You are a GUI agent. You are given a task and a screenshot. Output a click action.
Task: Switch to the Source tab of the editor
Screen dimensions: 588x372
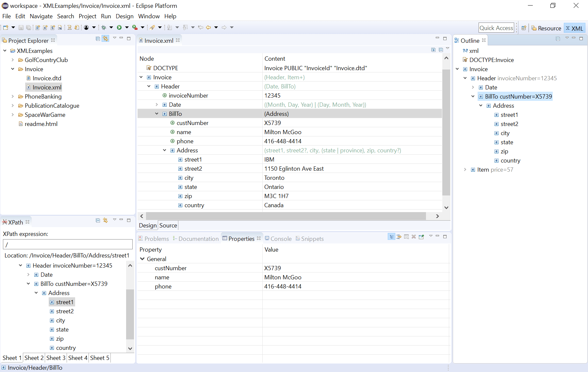pyautogui.click(x=168, y=225)
